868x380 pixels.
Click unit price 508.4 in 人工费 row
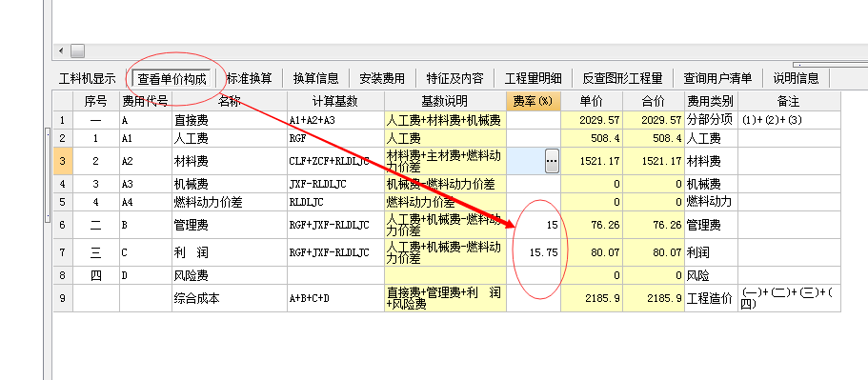(592, 138)
